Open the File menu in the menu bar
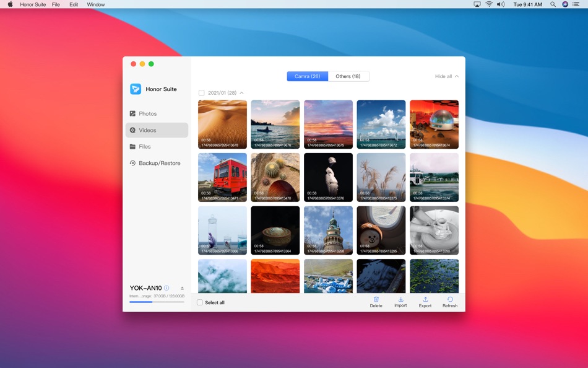Image resolution: width=588 pixels, height=368 pixels. 56,4
